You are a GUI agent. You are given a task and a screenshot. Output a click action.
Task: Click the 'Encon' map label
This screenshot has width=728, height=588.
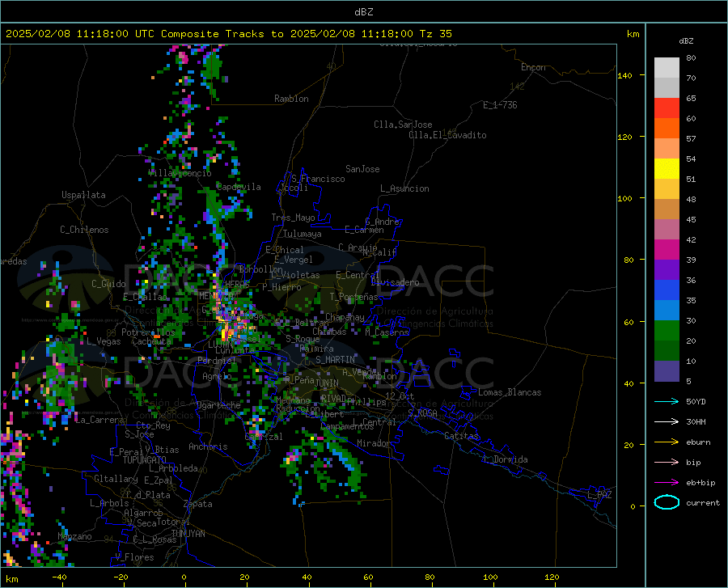[x=533, y=67]
